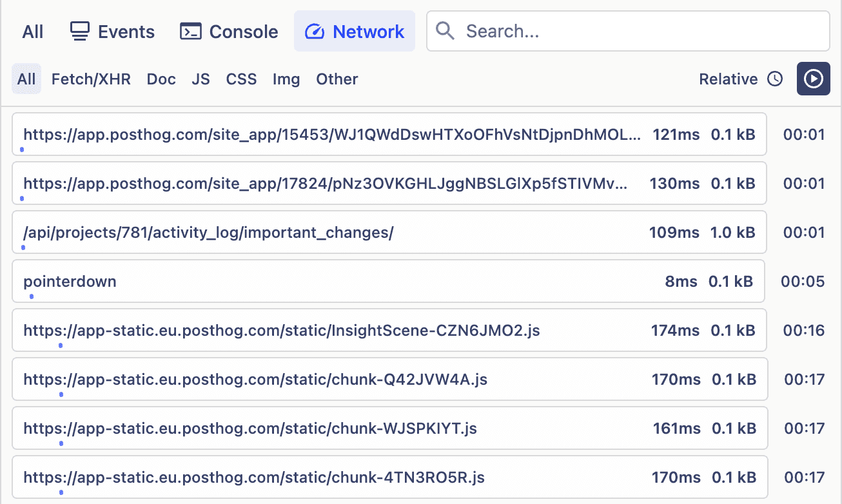Filter network list by CSS
This screenshot has width=842, height=504.
(241, 79)
